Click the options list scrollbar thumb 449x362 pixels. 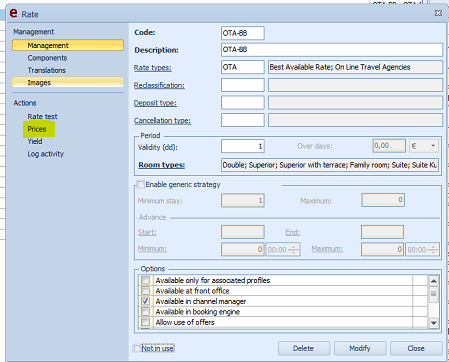[x=434, y=294]
